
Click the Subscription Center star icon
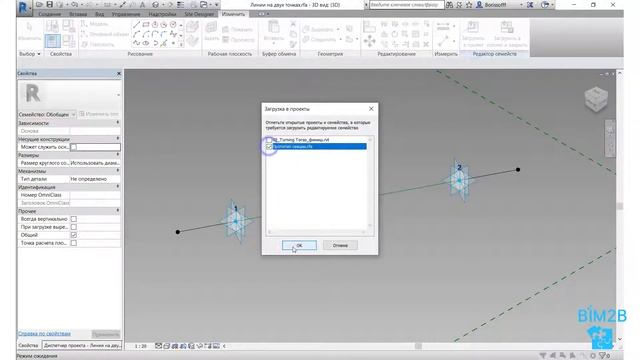(469, 5)
